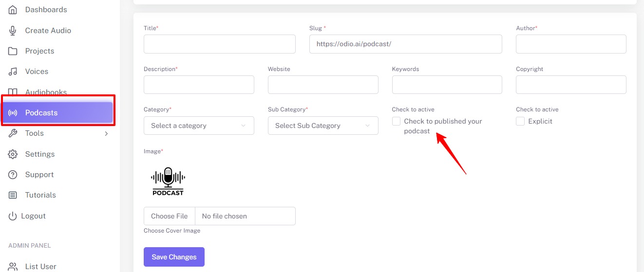Image resolution: width=644 pixels, height=272 pixels.
Task: Open the Select Sub Category dropdown
Action: pyautogui.click(x=323, y=126)
